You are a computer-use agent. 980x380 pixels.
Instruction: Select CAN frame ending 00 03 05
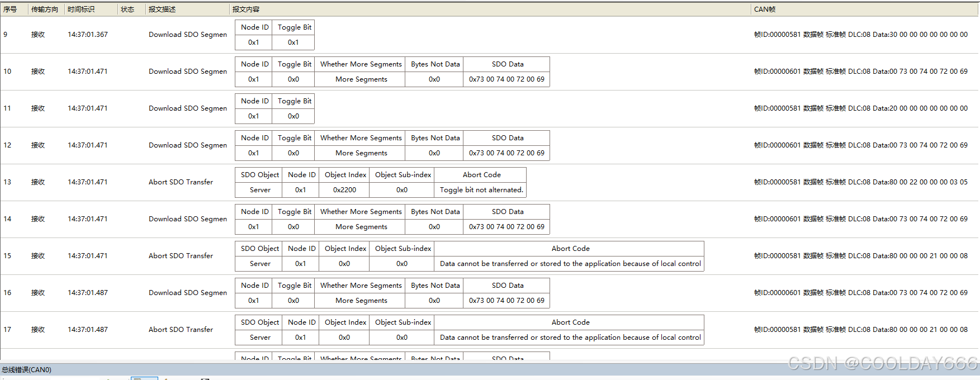[x=861, y=182]
